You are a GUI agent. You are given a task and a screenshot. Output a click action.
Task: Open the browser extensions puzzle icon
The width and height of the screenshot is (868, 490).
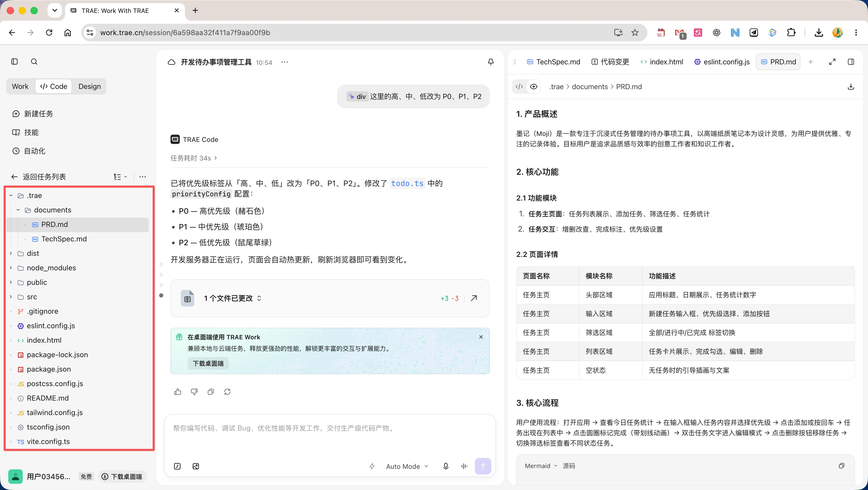coord(791,33)
